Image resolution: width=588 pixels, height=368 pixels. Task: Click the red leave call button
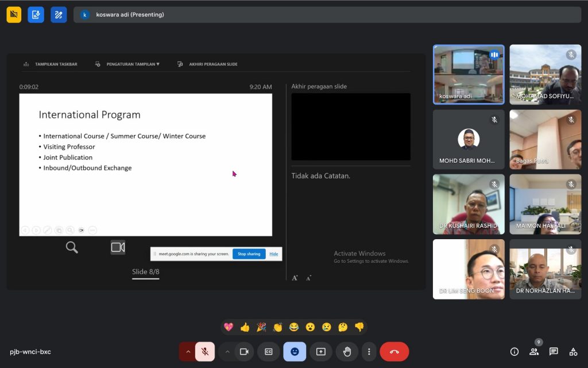pyautogui.click(x=394, y=351)
